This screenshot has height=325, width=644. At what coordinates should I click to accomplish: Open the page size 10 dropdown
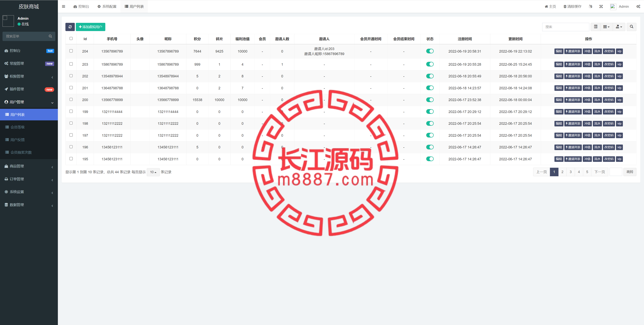tap(153, 172)
